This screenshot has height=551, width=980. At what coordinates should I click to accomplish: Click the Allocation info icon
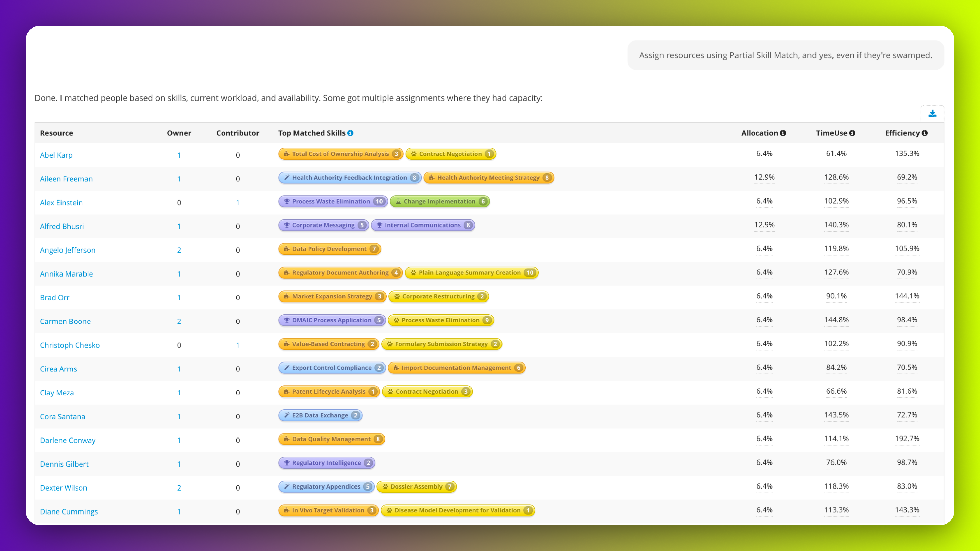click(783, 133)
